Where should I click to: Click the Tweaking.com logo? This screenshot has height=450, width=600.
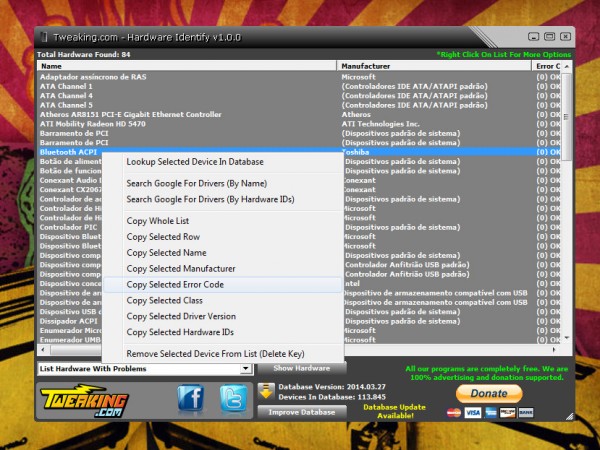click(85, 401)
